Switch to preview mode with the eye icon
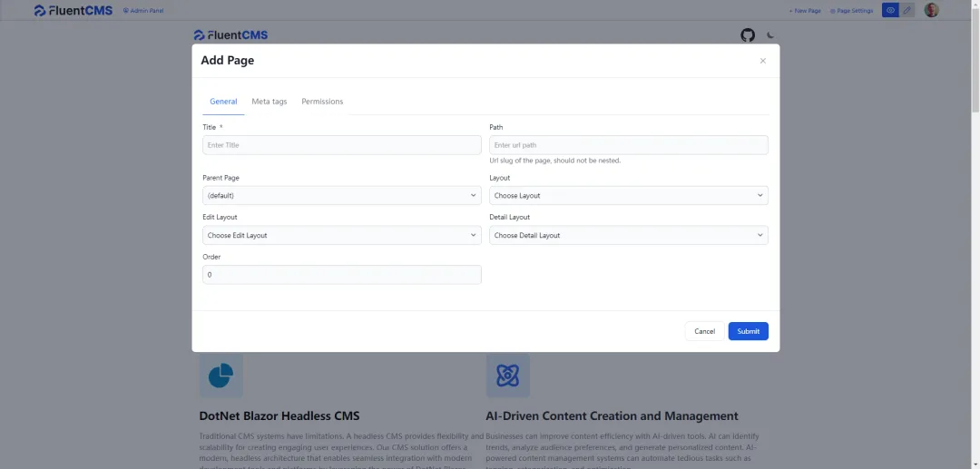The width and height of the screenshot is (980, 469). pos(890,11)
